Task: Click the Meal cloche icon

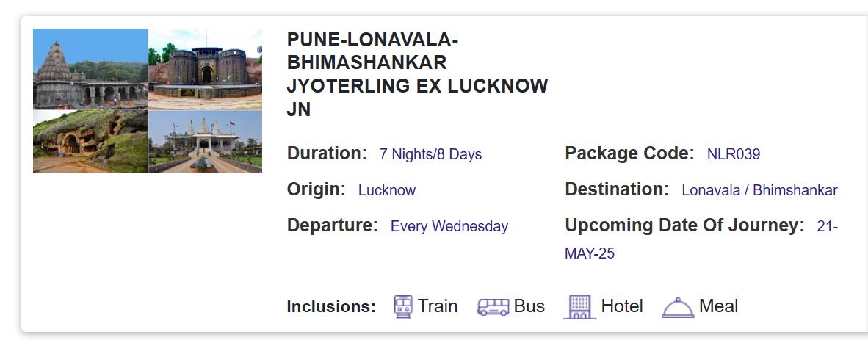Action: pos(677,307)
